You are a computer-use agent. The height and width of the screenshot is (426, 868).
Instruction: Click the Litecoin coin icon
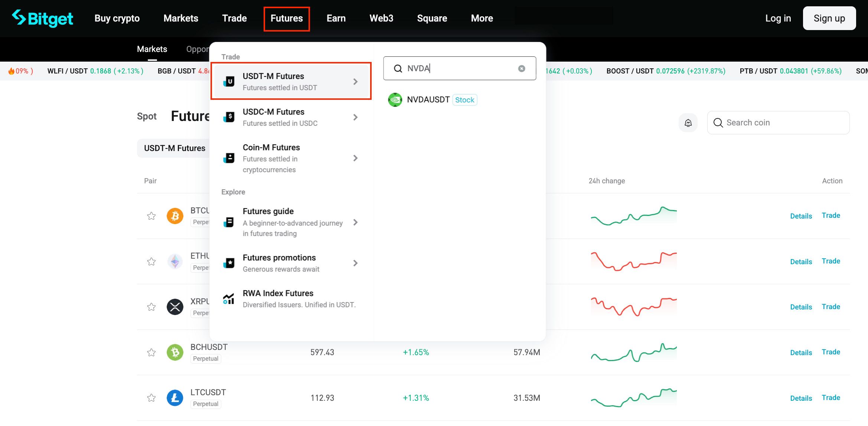[x=175, y=398]
